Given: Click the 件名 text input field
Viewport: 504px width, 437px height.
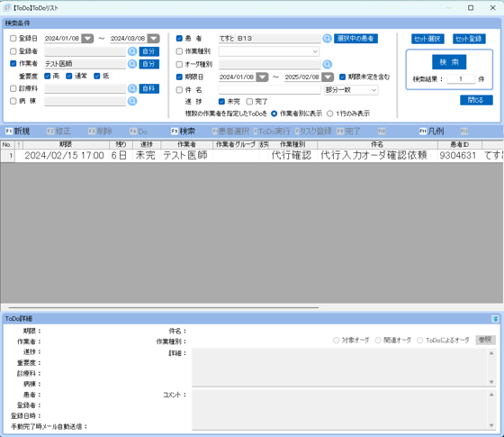Looking at the screenshot, I should [270, 90].
